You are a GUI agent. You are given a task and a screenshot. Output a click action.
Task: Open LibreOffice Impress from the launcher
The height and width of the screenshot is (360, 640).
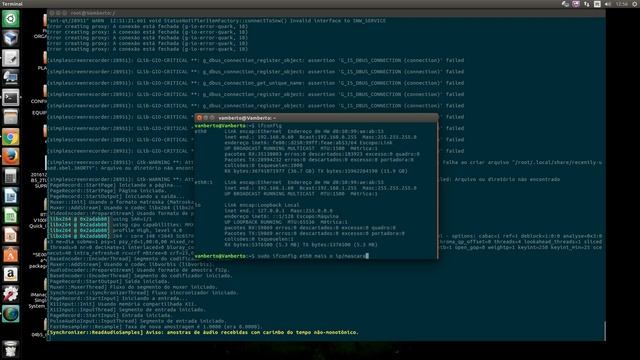[x=11, y=235]
